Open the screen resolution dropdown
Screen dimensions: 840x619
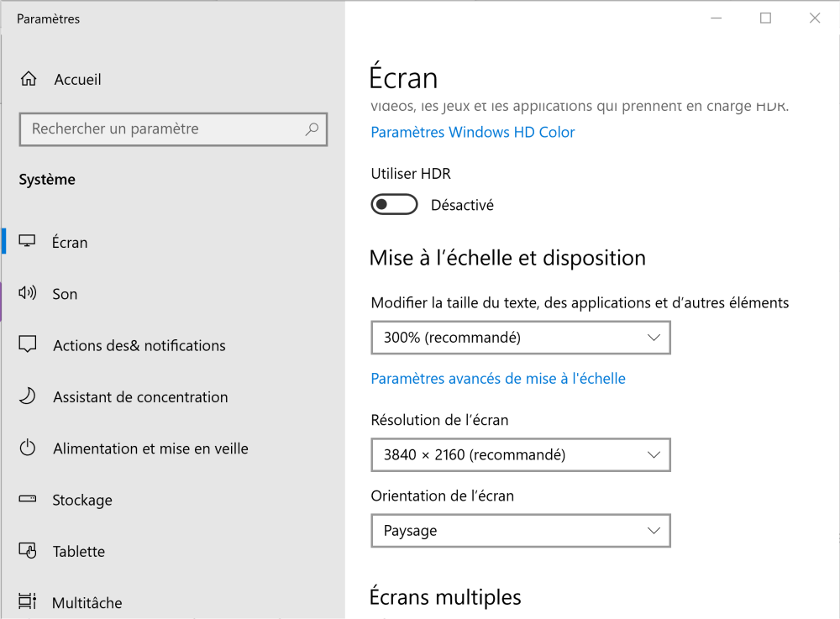pyautogui.click(x=520, y=455)
